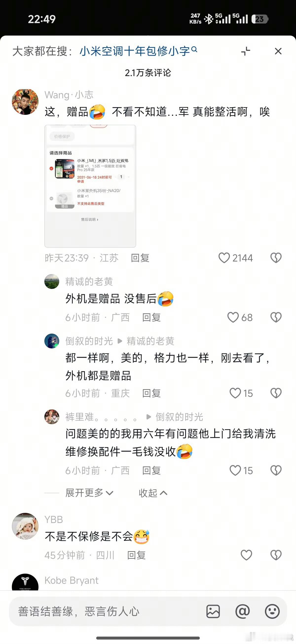The width and height of the screenshot is (296, 644).
Task: Focus the 善语结善缘 comment input field
Action: [105, 611]
